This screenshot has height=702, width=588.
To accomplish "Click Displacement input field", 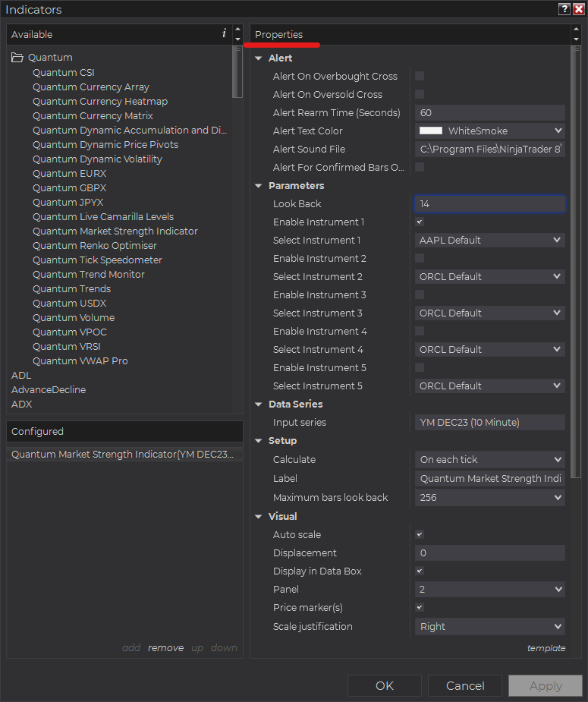I will coord(490,553).
